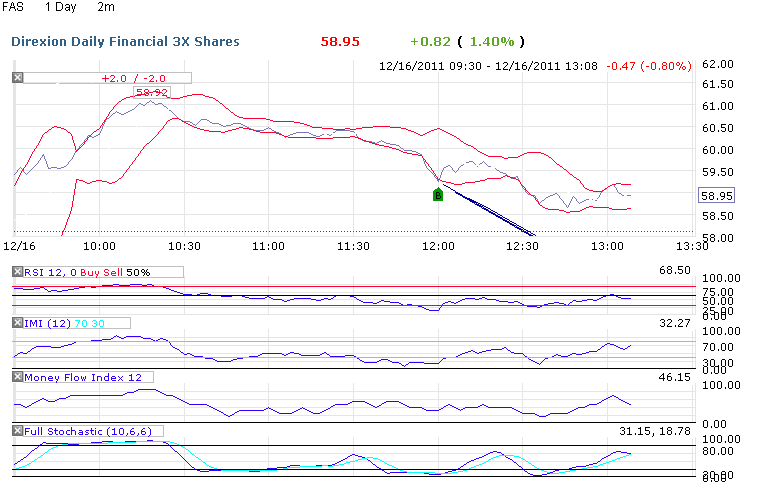The height and width of the screenshot is (489, 768).
Task: Click the 60.50 price axis label
Action: [718, 128]
